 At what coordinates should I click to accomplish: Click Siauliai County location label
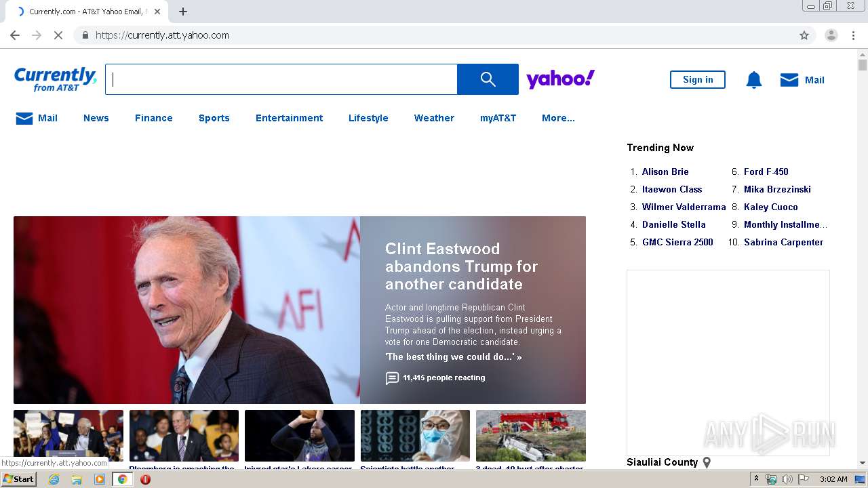662,462
